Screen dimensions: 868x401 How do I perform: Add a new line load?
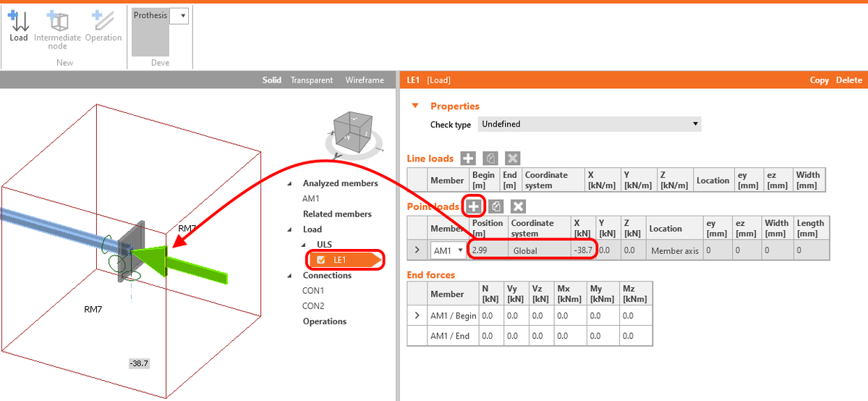[469, 158]
